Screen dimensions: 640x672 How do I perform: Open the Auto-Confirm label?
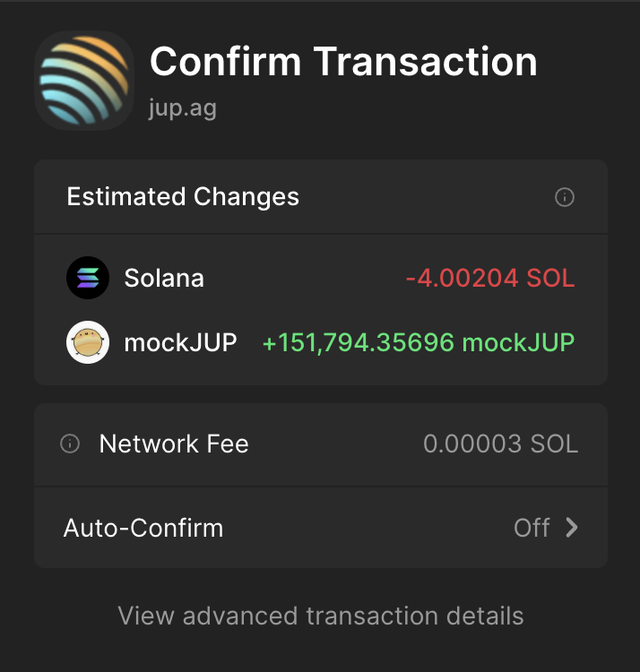(143, 528)
